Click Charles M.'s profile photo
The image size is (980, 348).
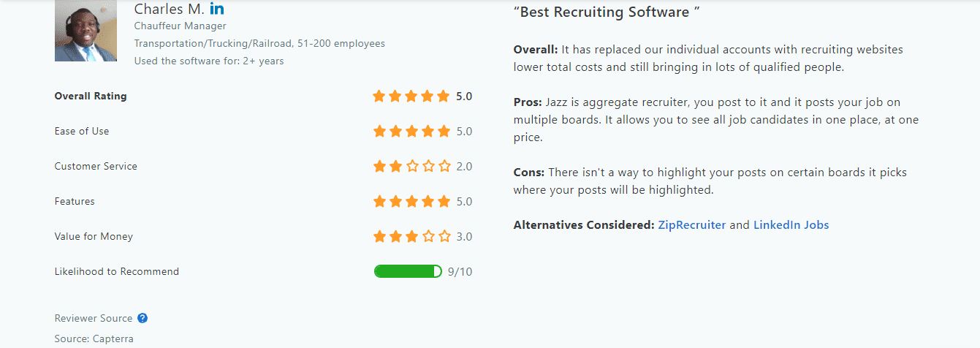click(x=86, y=31)
